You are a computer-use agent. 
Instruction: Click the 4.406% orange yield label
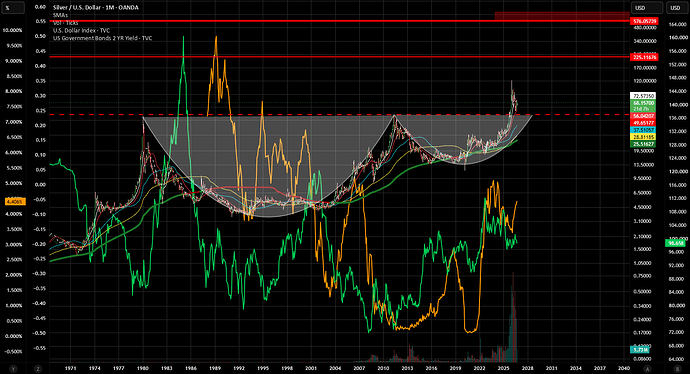point(15,202)
